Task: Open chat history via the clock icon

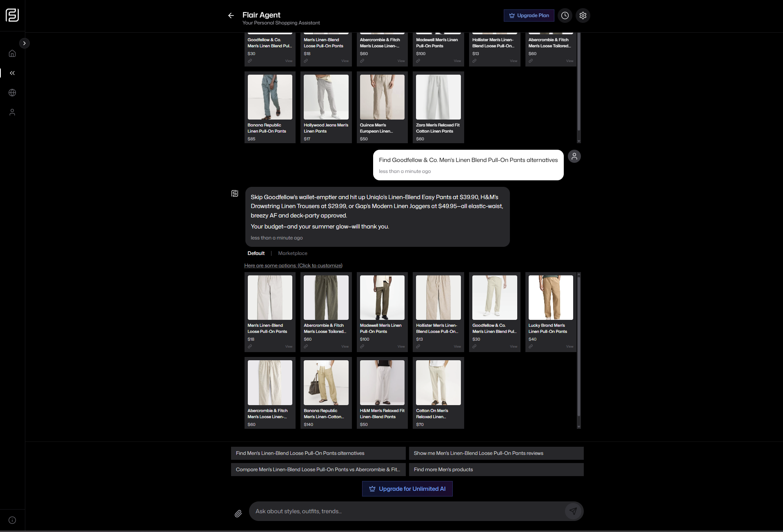Action: click(565, 16)
